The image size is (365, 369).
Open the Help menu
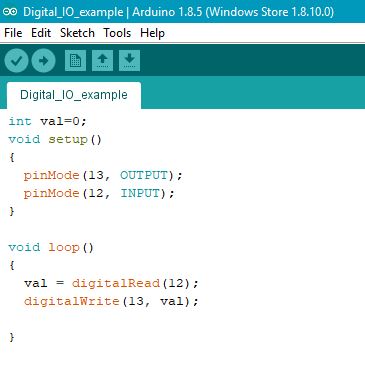point(152,33)
